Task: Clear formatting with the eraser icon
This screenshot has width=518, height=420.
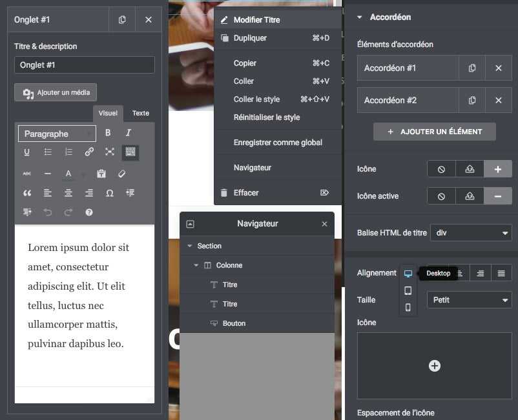Action: tap(121, 174)
